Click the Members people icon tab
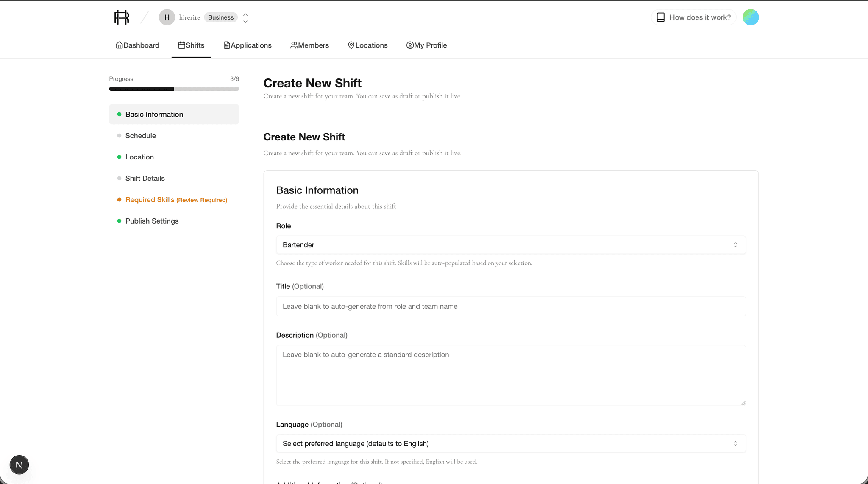This screenshot has height=484, width=868. [294, 45]
